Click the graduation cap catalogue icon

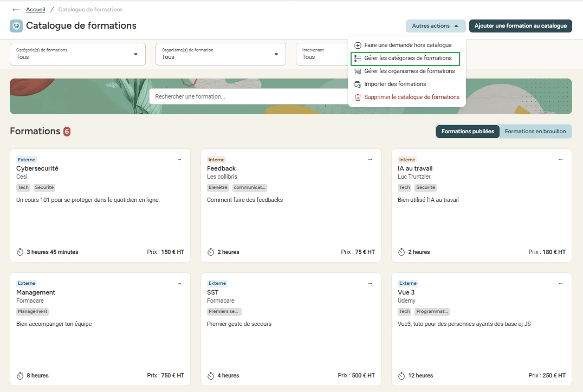(16, 26)
